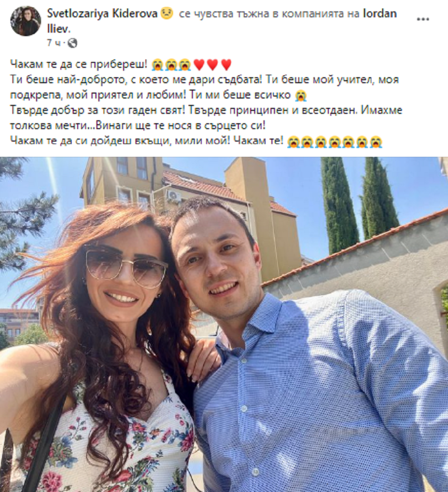Screen dimensions: 448x492
Task: Click the text 'Чакам те да се прибереш!'
Action: [79, 64]
